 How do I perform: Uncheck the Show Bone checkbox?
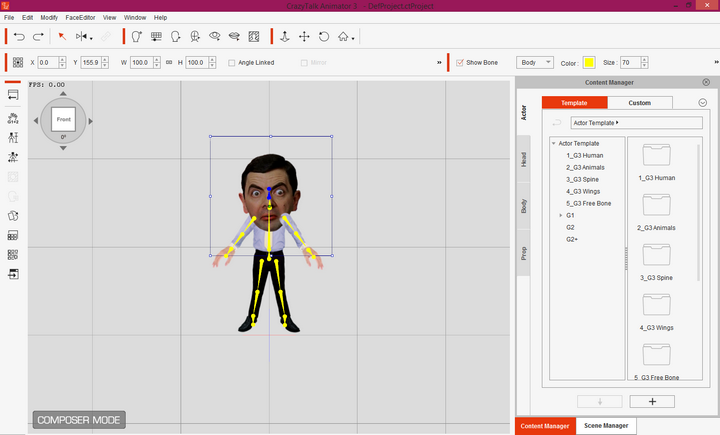(x=460, y=62)
